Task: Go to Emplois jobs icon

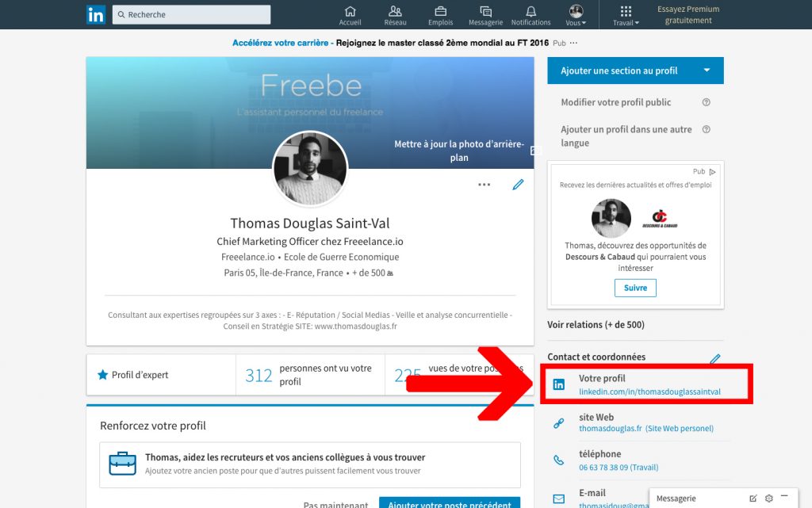Action: 440,16
